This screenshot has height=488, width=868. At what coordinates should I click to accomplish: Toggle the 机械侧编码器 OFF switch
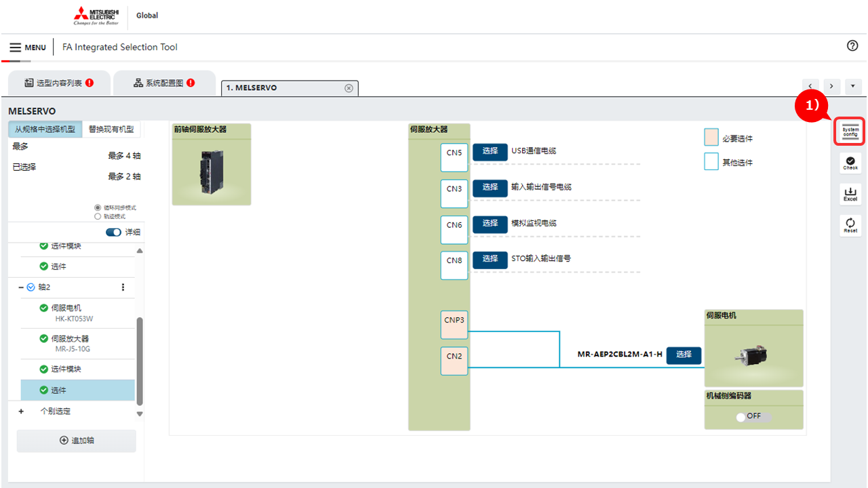753,417
